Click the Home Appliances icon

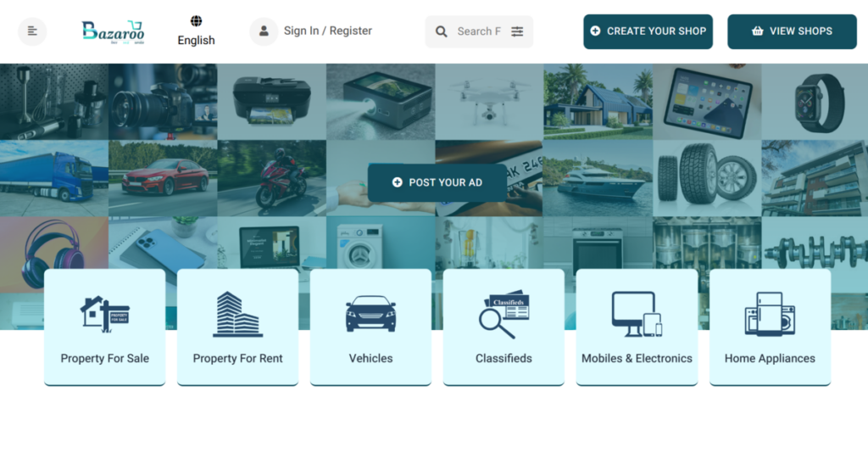(770, 314)
